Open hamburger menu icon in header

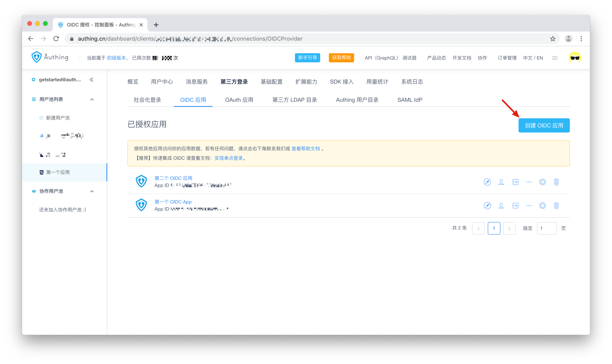[x=555, y=58]
